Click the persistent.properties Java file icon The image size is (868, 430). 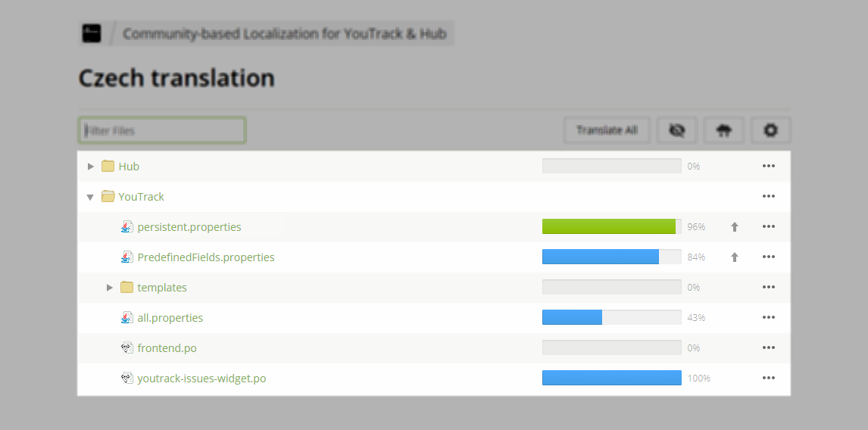point(126,226)
